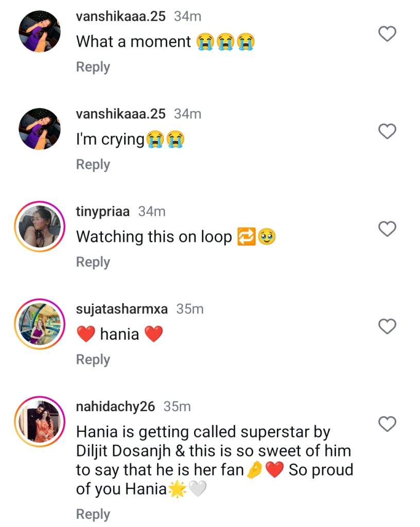Open tinypriaa's profile picture story
Viewport: 420px width, 527px height.
[40, 227]
